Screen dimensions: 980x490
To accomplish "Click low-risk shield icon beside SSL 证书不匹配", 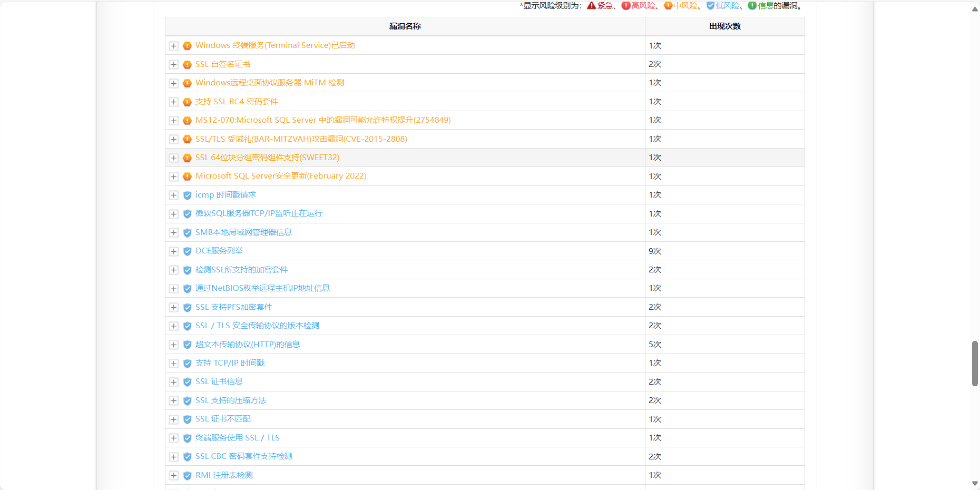I will point(187,419).
